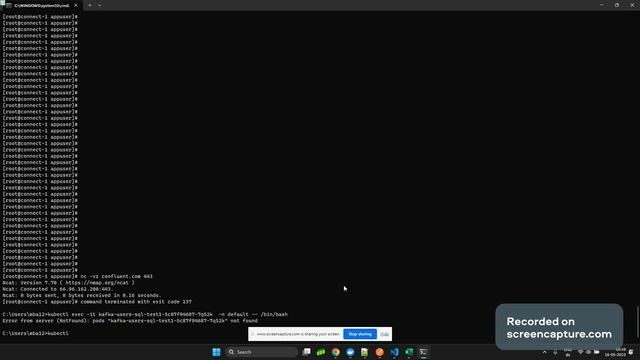The height and width of the screenshot is (360, 640).
Task: Click the Hide link in the sharing bar
Action: pos(384,334)
